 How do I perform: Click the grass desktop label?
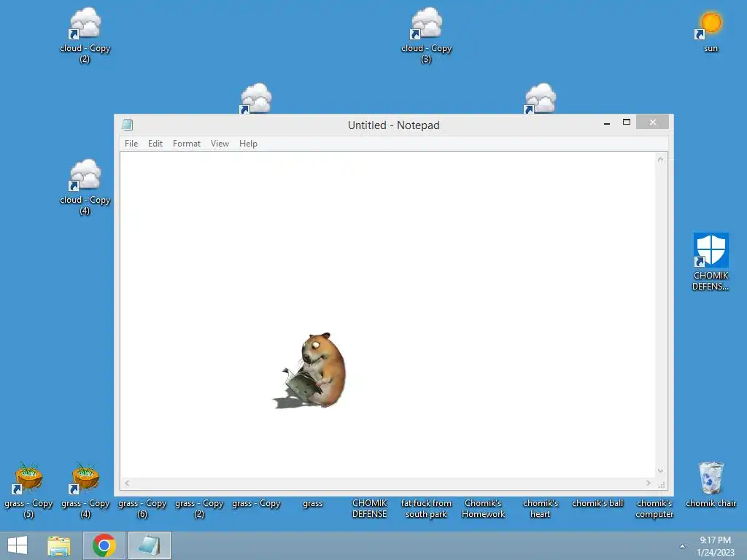(x=312, y=503)
